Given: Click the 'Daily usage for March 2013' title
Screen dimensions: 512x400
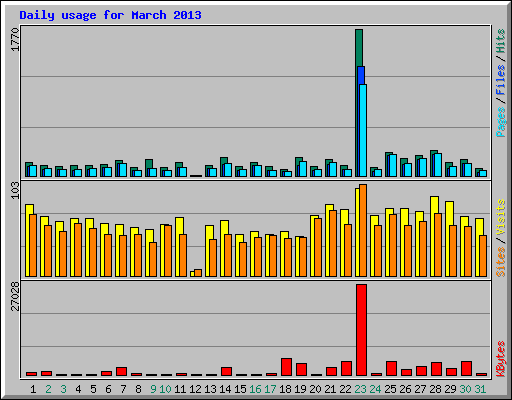Looking at the screenshot, I should coord(110,15).
